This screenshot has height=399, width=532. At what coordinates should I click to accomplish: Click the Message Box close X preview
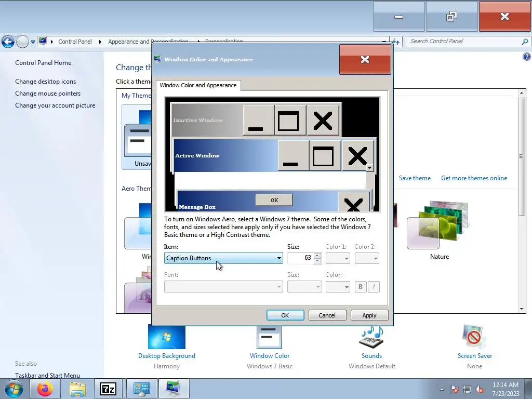click(x=353, y=202)
